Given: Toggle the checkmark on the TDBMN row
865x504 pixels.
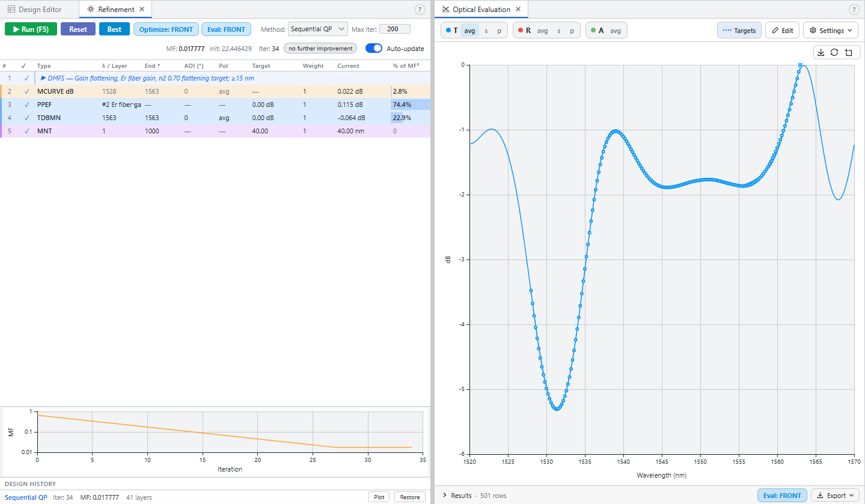Looking at the screenshot, I should (x=26, y=118).
